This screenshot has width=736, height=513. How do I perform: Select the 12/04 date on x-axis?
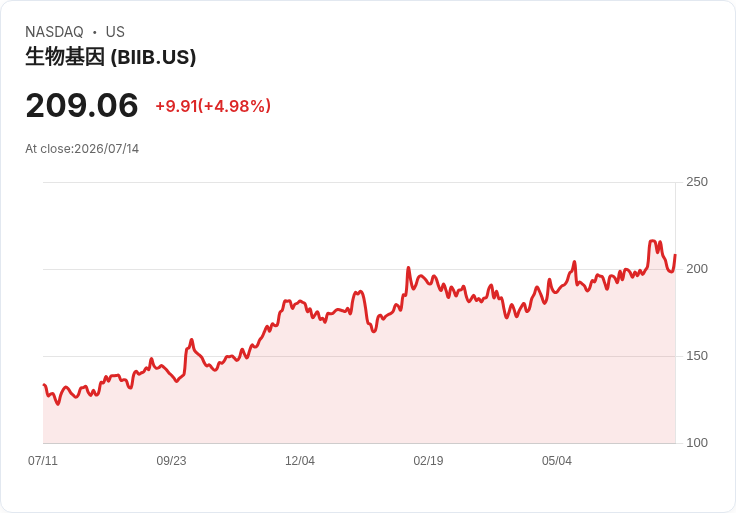click(299, 461)
